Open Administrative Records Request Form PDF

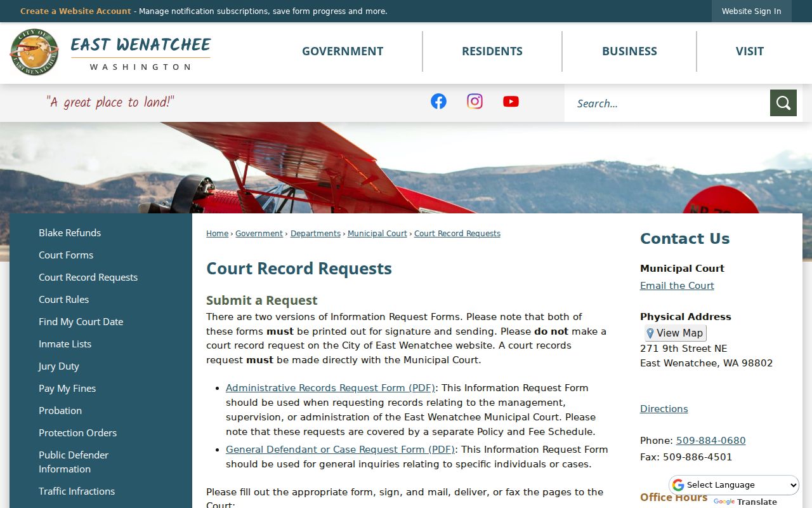(331, 388)
